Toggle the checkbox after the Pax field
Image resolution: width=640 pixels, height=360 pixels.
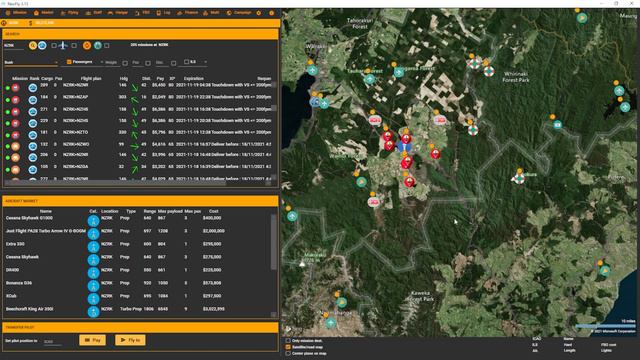(148, 63)
